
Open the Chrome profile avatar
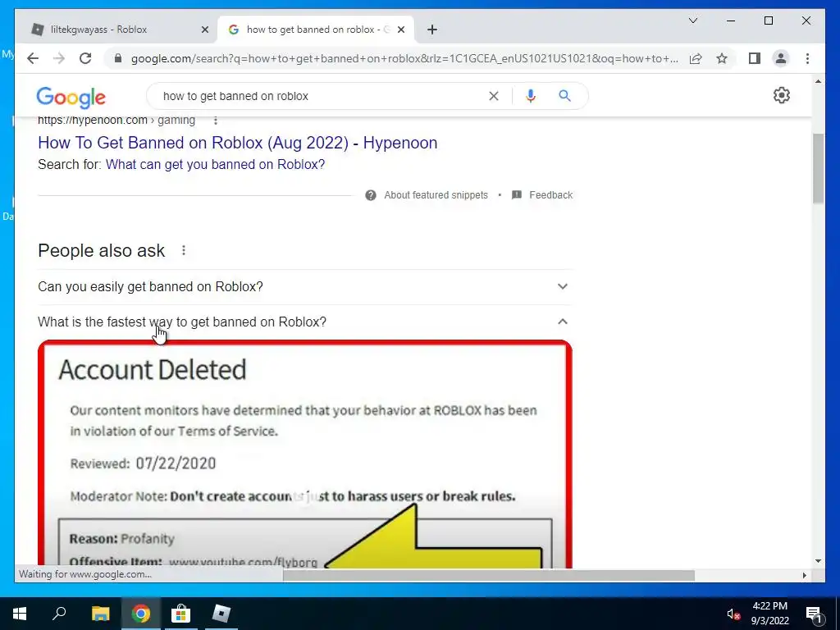[781, 58]
